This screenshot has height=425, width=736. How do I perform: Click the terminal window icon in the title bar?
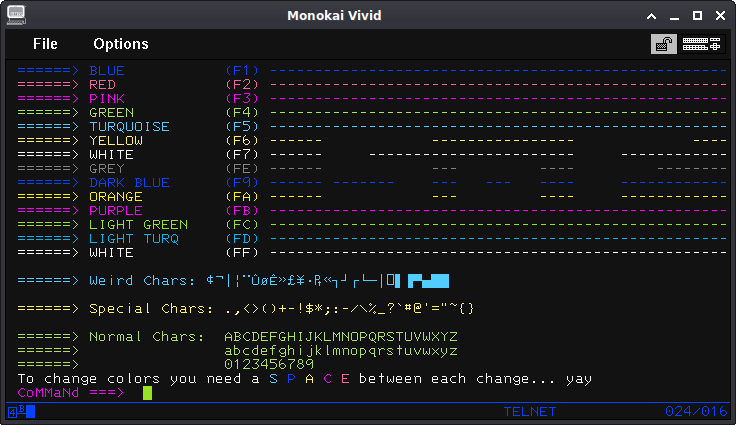coord(16,15)
